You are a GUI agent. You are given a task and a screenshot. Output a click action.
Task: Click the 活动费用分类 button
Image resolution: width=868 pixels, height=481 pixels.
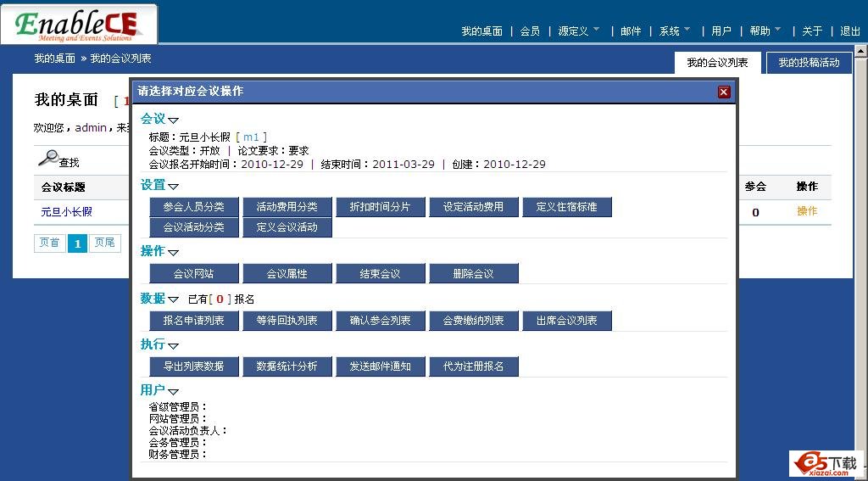[x=287, y=207]
